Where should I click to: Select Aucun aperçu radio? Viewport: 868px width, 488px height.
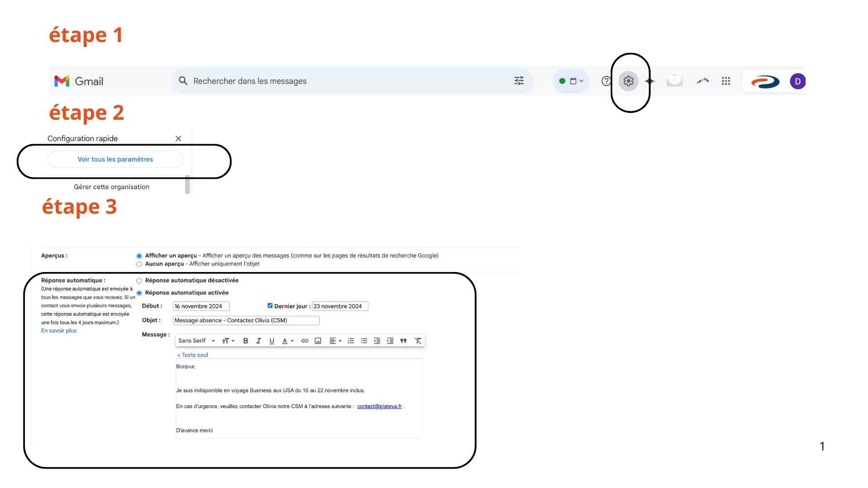click(x=139, y=264)
